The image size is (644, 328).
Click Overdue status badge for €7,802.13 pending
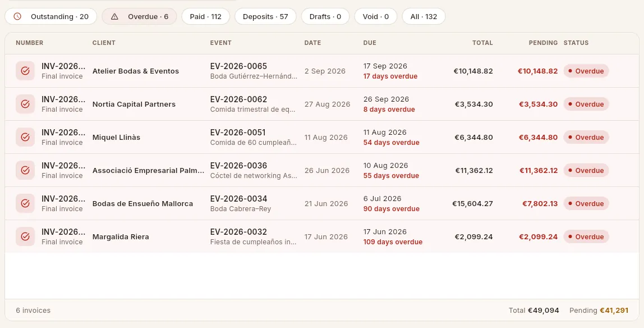coord(586,204)
